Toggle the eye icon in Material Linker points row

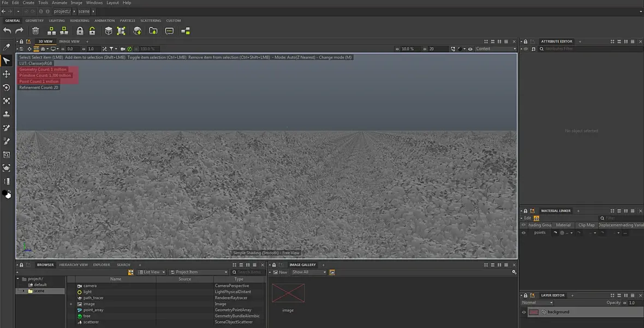click(524, 232)
